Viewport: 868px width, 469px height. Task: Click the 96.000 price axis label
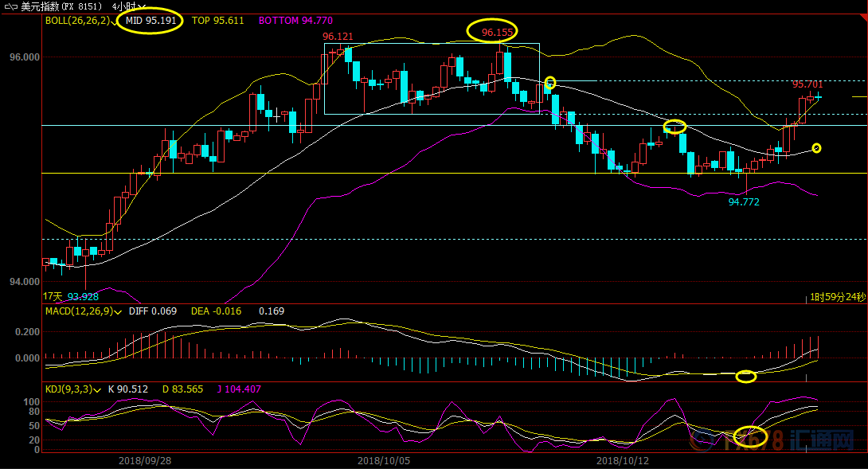click(x=25, y=57)
